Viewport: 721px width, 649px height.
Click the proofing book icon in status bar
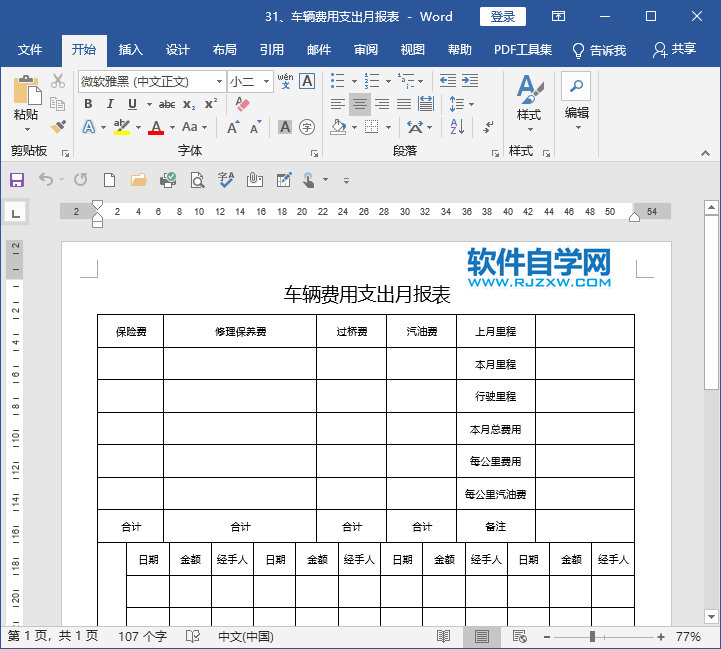(193, 637)
